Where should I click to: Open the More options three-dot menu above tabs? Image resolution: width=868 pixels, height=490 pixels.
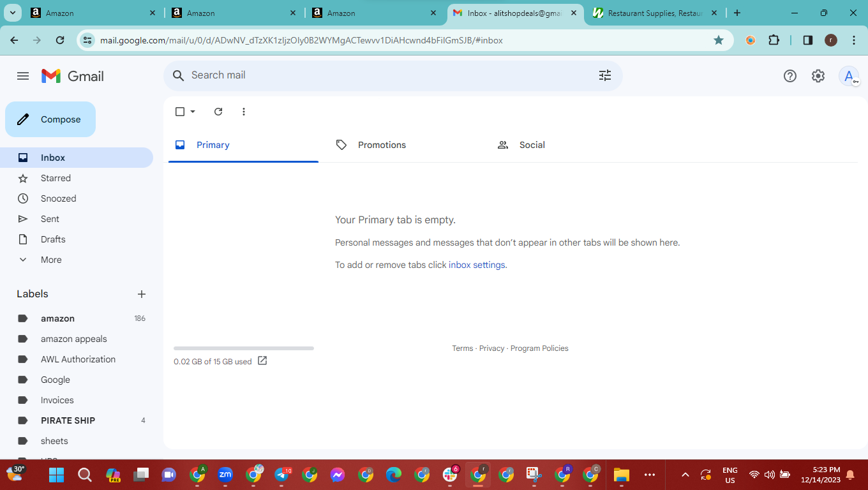click(244, 112)
